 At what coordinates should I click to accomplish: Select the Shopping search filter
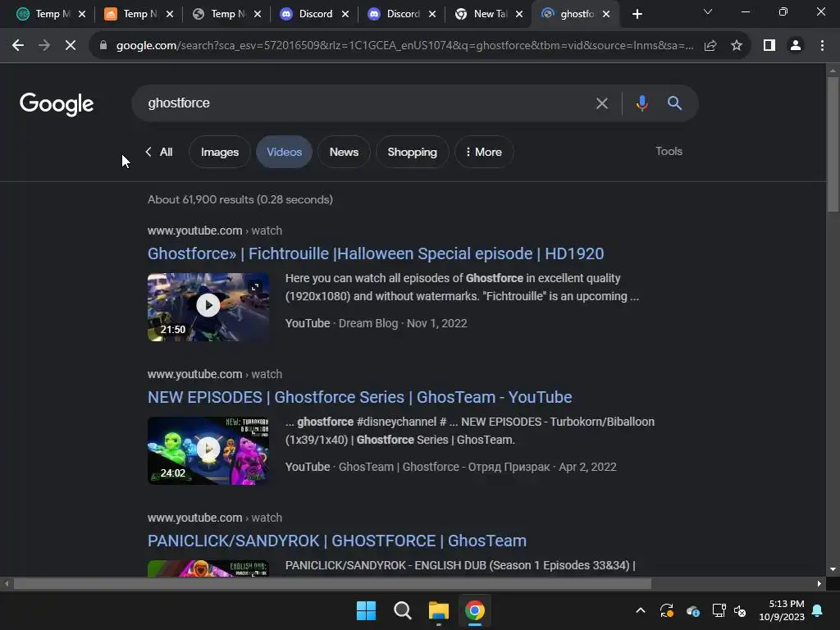click(412, 152)
